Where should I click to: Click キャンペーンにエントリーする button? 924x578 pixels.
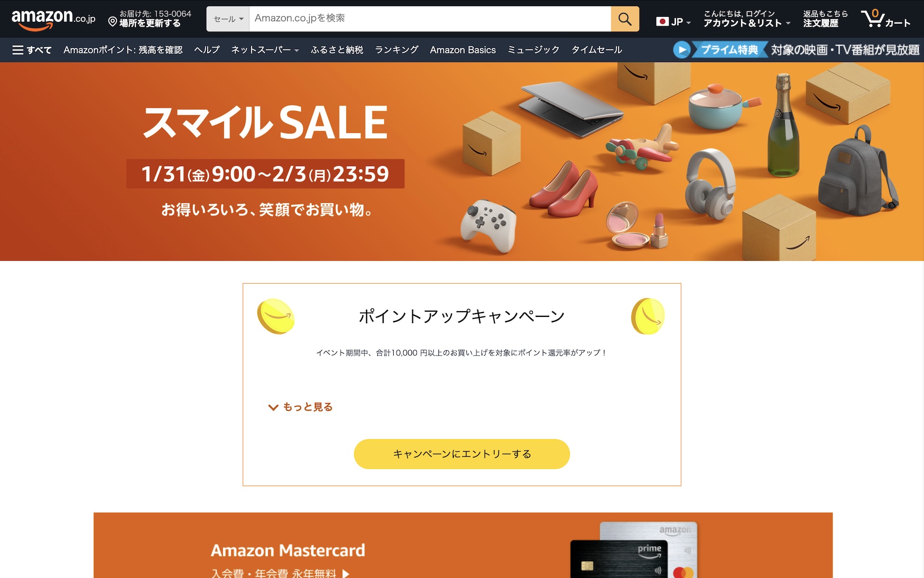click(462, 454)
